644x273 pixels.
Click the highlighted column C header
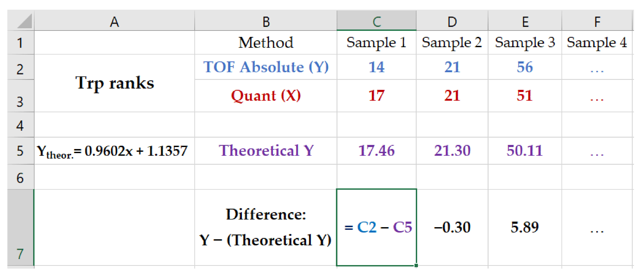coord(376,22)
